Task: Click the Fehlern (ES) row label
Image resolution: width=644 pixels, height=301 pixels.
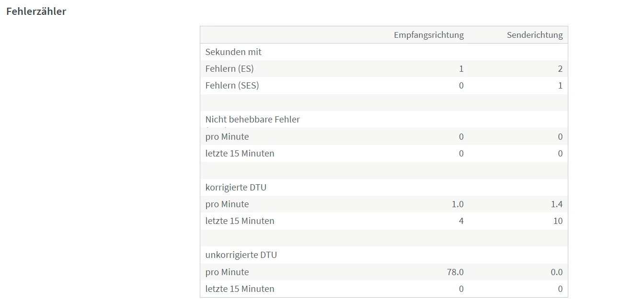Action: coord(230,69)
